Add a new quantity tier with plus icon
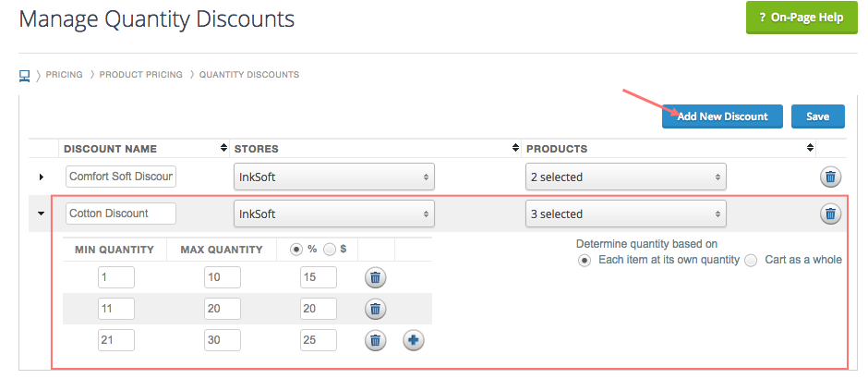Screen dimensions: 868x391 (413, 340)
